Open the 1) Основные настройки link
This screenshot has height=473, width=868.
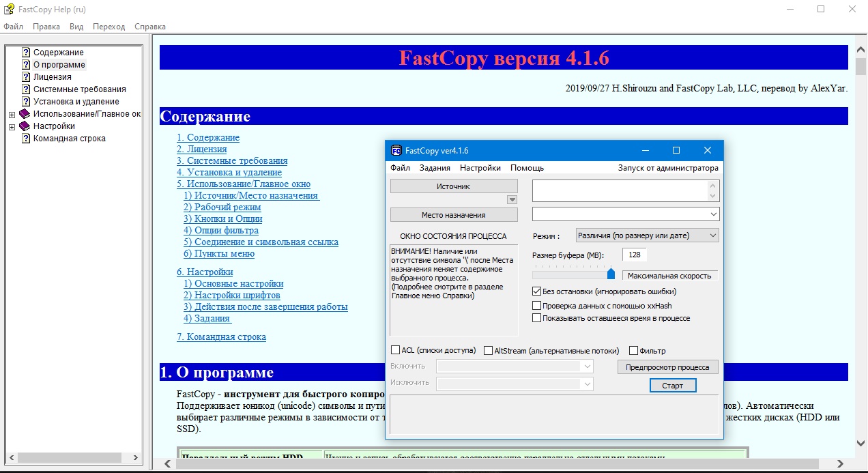[233, 284]
